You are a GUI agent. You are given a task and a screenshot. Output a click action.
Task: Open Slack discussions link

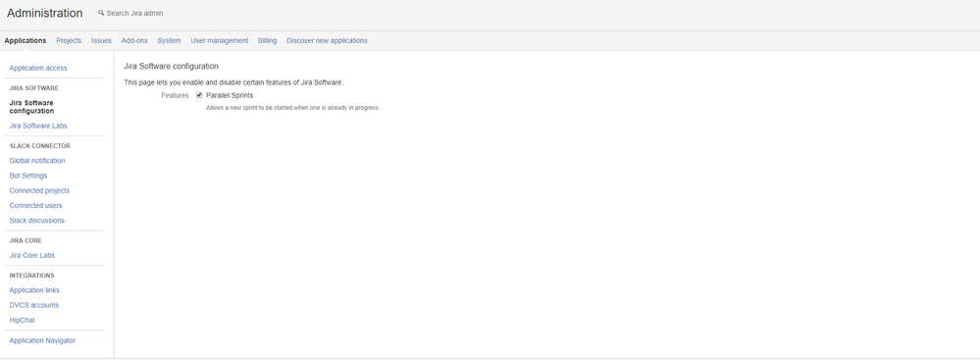[x=37, y=221]
